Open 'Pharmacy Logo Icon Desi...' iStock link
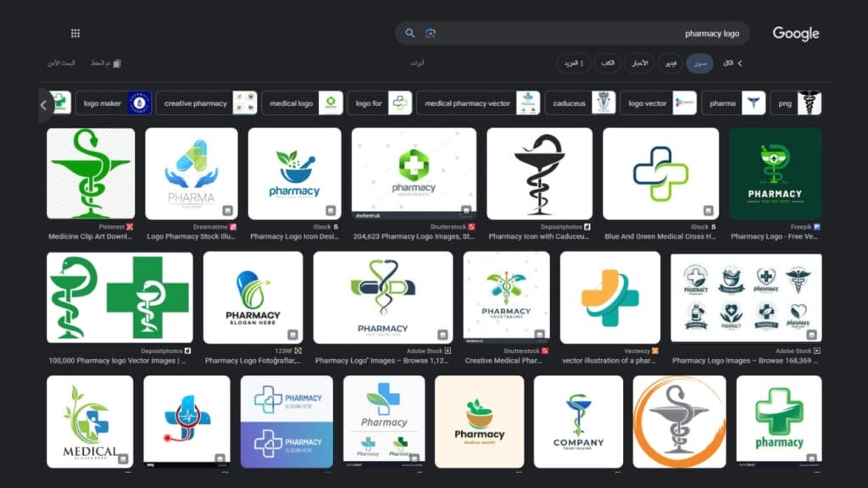Viewport: 868px width, 488px height. [x=294, y=237]
